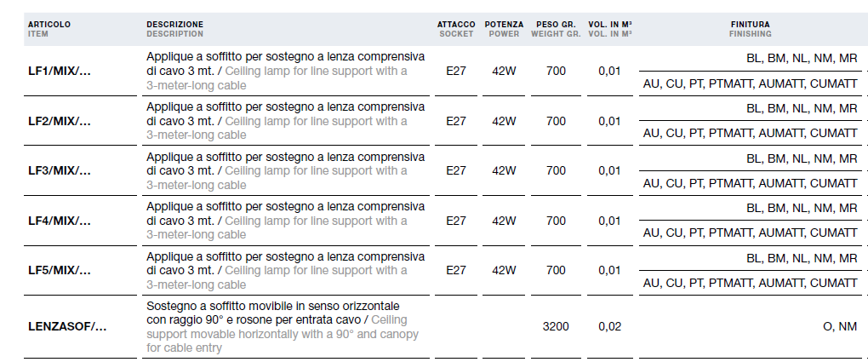Screen dimensions: 868x362
Task: Click the O, NM finishing cell
Action: pos(840,326)
